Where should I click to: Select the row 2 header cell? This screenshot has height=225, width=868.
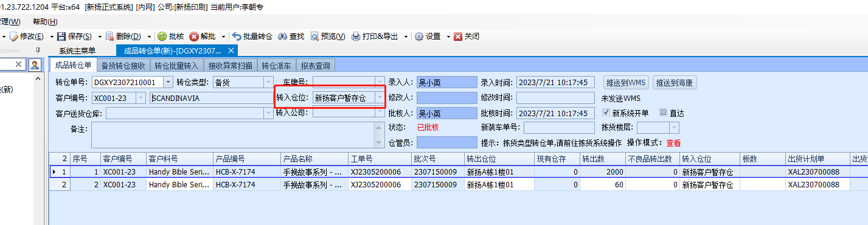pyautogui.click(x=60, y=184)
